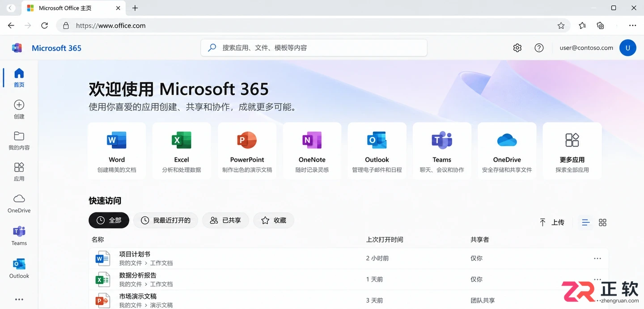Open the browser favorites list icon
The width and height of the screenshot is (644, 309).
[582, 25]
